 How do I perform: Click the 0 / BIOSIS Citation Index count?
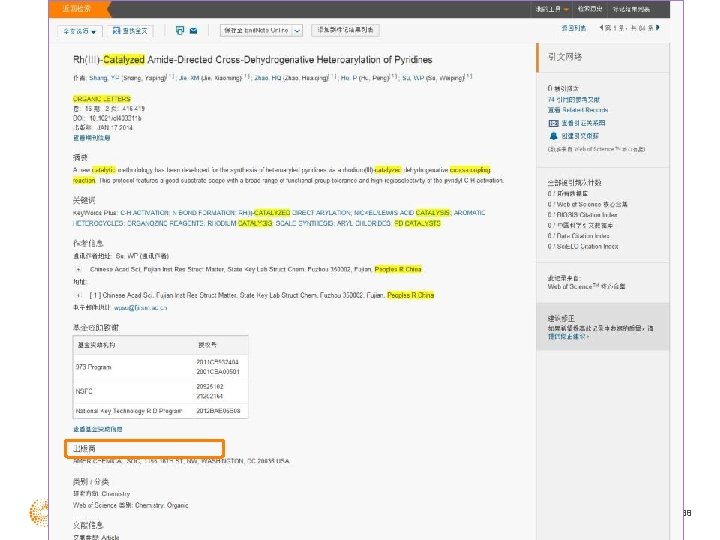click(582, 215)
